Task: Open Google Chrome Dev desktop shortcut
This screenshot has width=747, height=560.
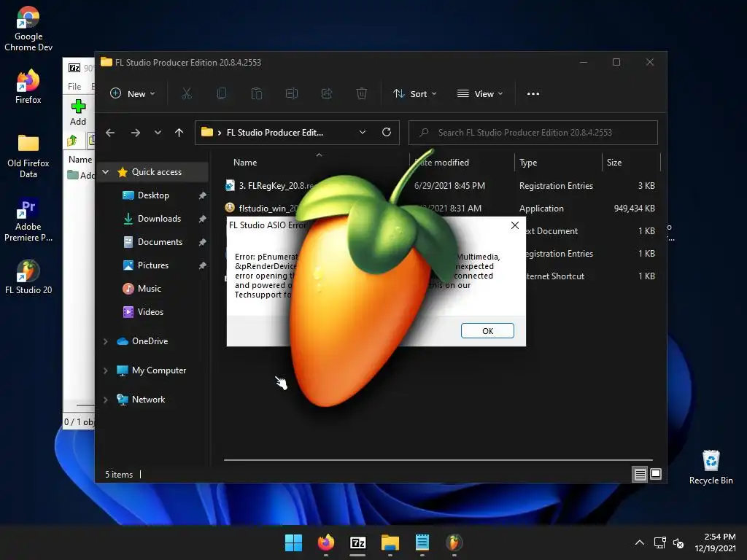Action: coord(28,28)
